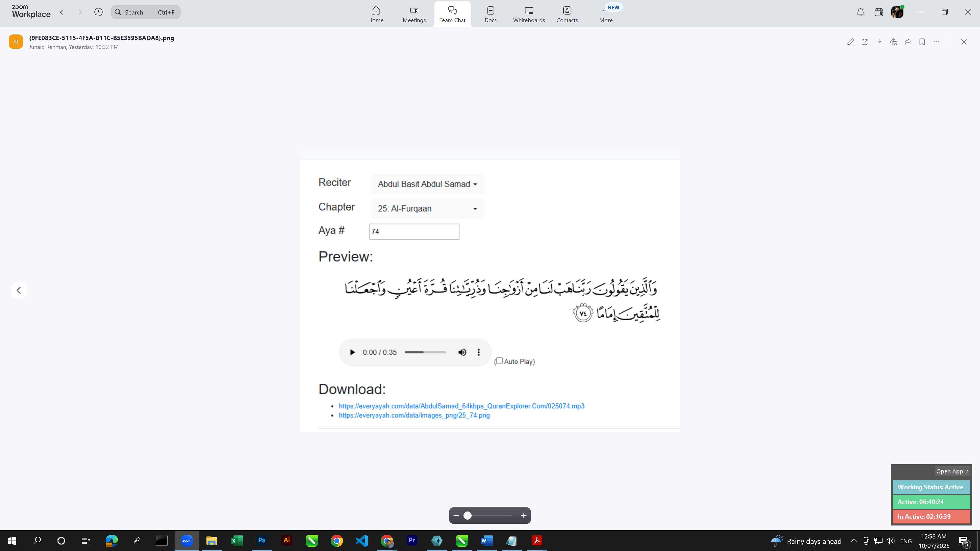Zoom out with the minus button
Image resolution: width=980 pixels, height=551 pixels.
click(x=456, y=516)
